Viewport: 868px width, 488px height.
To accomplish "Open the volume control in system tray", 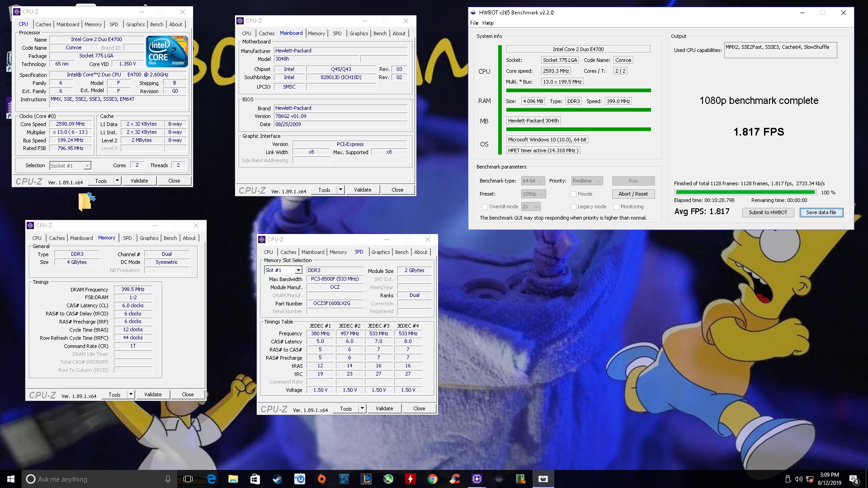I will 798,479.
